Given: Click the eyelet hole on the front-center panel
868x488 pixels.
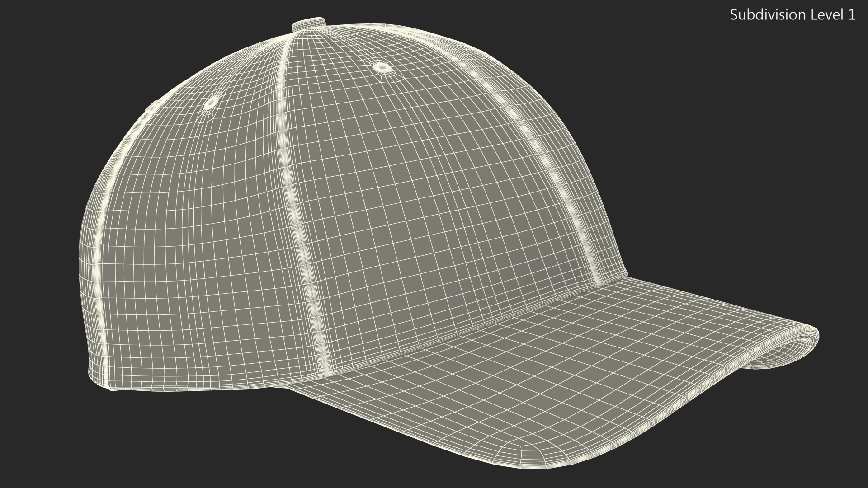Looking at the screenshot, I should [382, 67].
